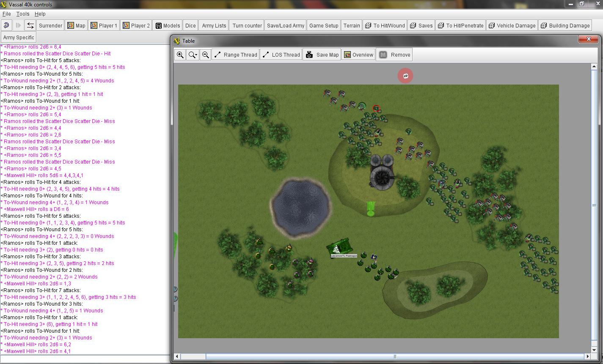The width and height of the screenshot is (603, 364).
Task: Open the Game Setup menu
Action: tap(324, 25)
